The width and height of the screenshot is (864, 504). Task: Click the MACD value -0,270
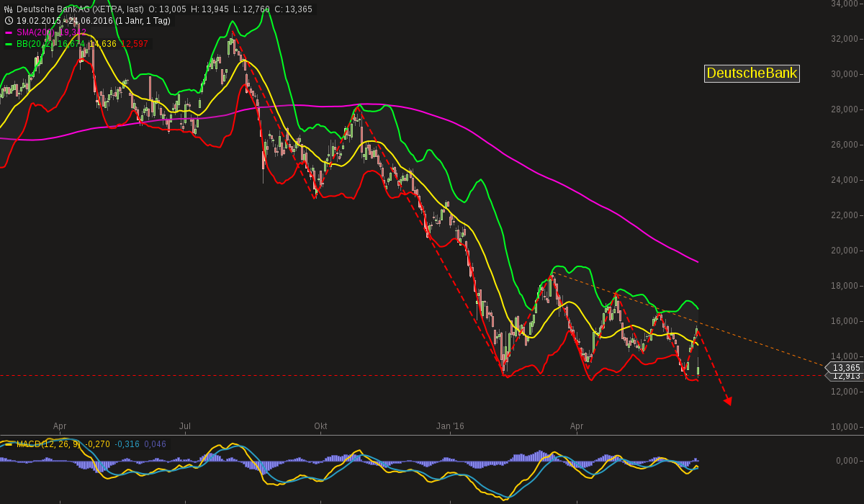(97, 444)
